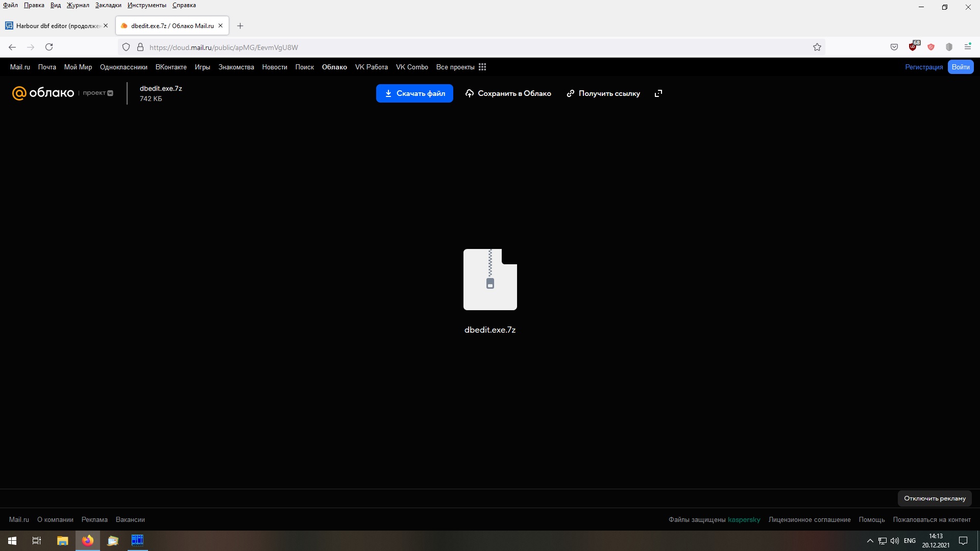The image size is (980, 551).
Task: Open the Все проекты grid icon
Action: [482, 67]
